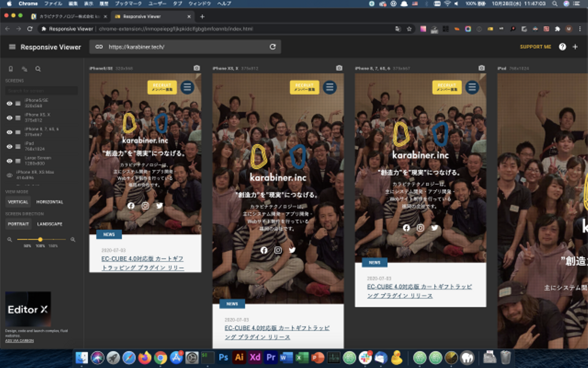
Task: Add a new screen with plus icon
Action: (x=575, y=47)
